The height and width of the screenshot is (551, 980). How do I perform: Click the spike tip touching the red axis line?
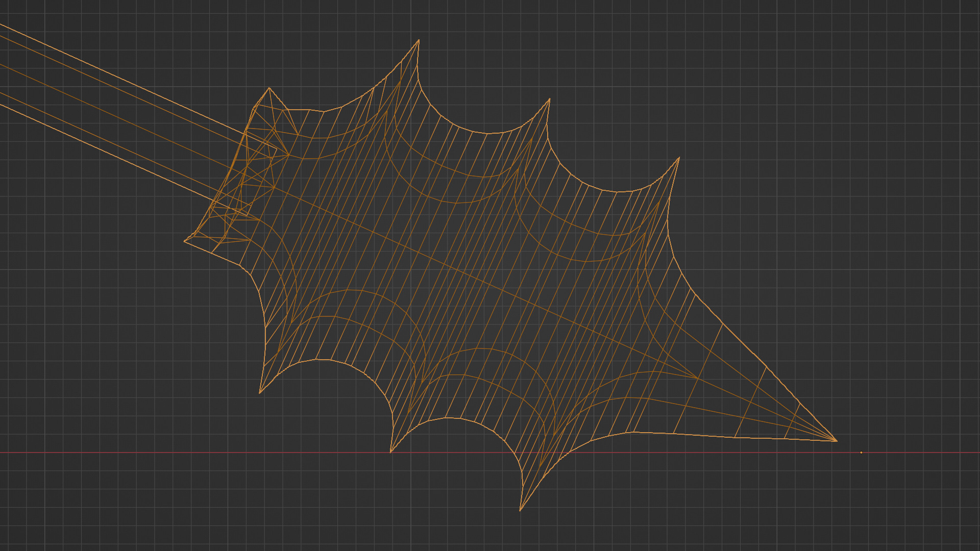391,452
